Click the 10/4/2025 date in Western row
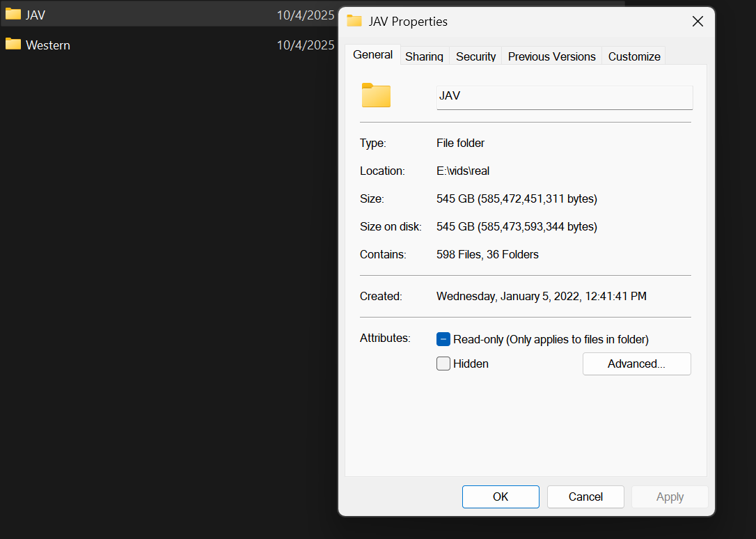 tap(306, 45)
